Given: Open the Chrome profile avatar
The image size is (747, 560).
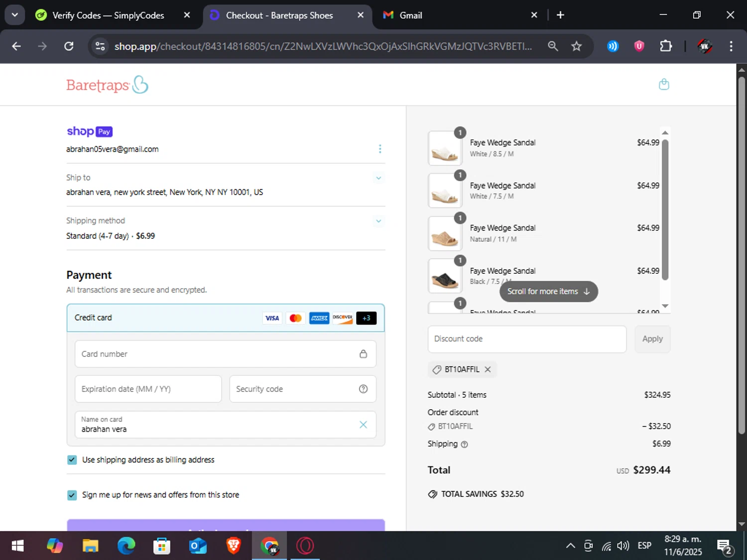Looking at the screenshot, I should click(704, 46).
